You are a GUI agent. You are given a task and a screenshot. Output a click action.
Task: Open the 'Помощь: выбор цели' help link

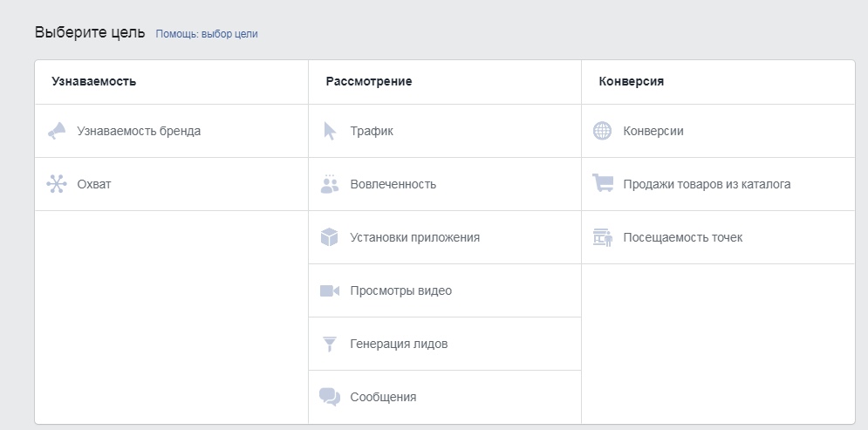tap(207, 34)
